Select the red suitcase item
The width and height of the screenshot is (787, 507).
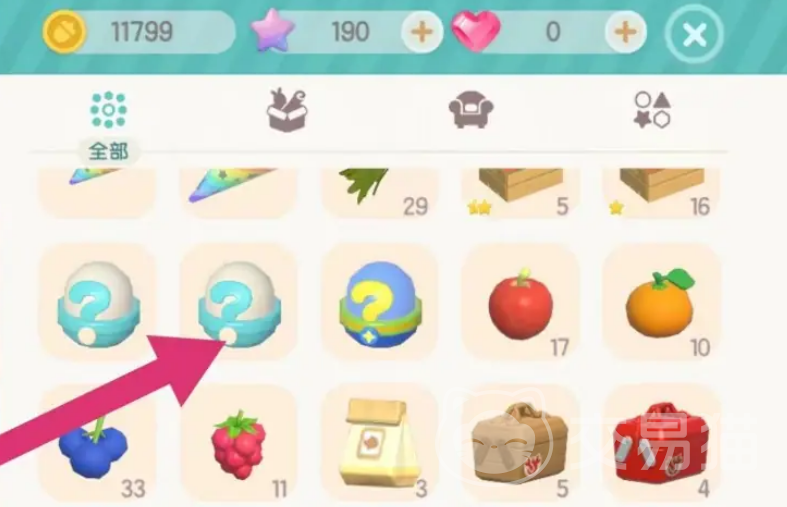[662, 444]
